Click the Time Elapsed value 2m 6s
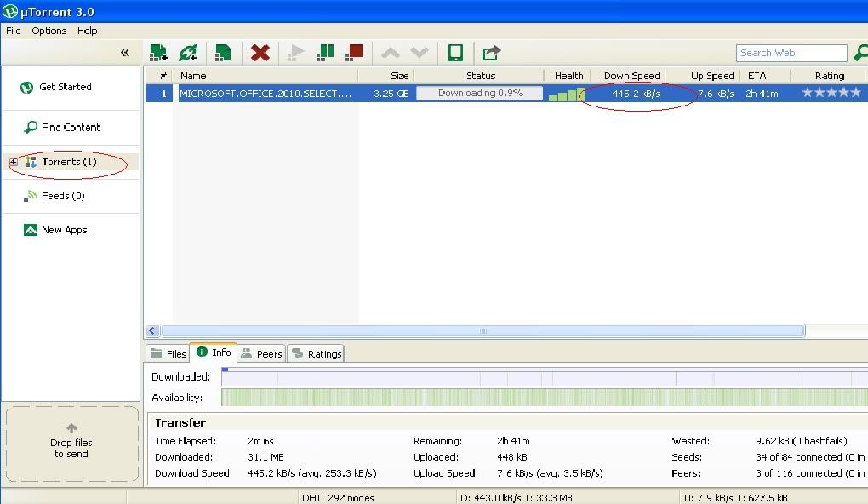Image resolution: width=868 pixels, height=504 pixels. 260,441
